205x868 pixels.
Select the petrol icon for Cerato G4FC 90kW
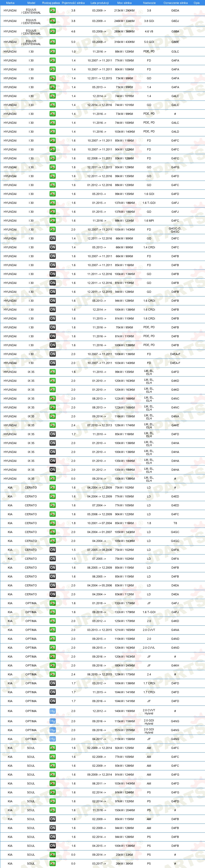click(x=53, y=514)
